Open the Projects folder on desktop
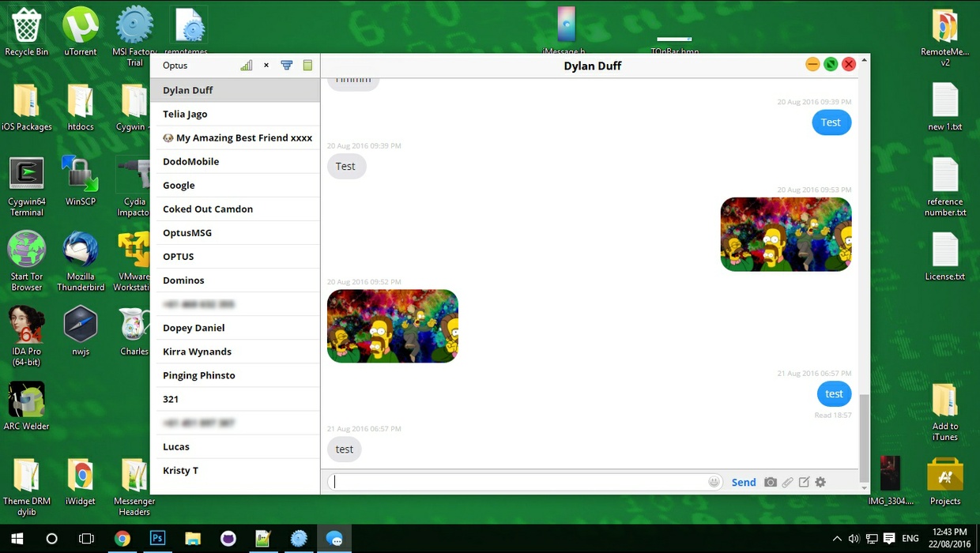Screen dimensions: 980x553 tap(944, 477)
